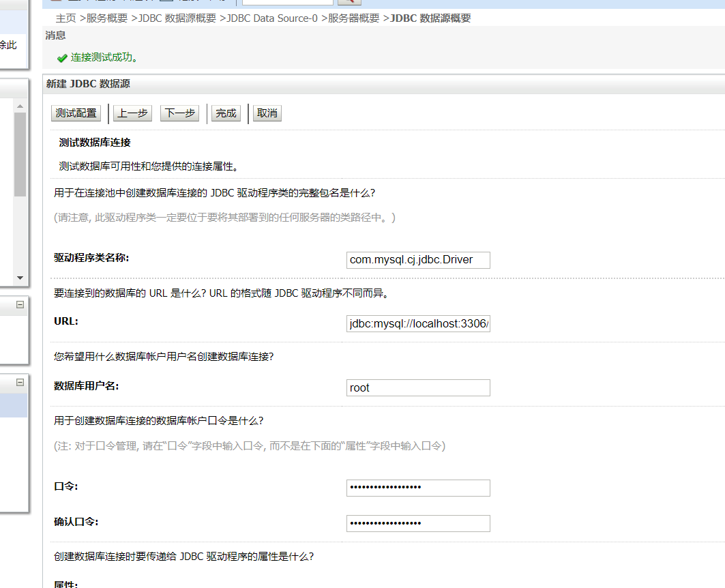Screen dimensions: 725x588
Task: Click the 上一步 button
Action: 132,113
